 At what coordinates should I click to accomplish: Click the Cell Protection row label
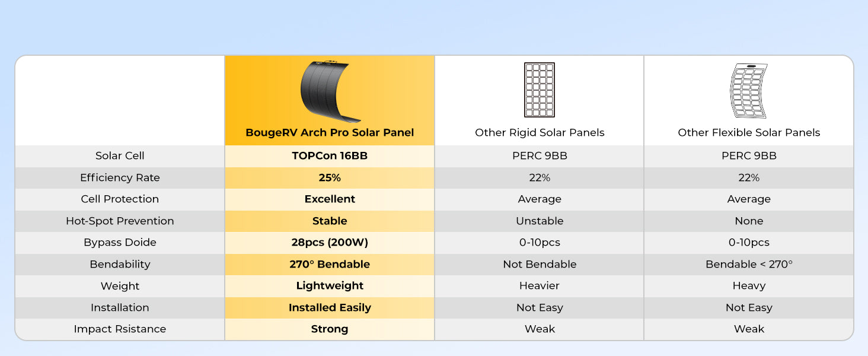click(120, 199)
